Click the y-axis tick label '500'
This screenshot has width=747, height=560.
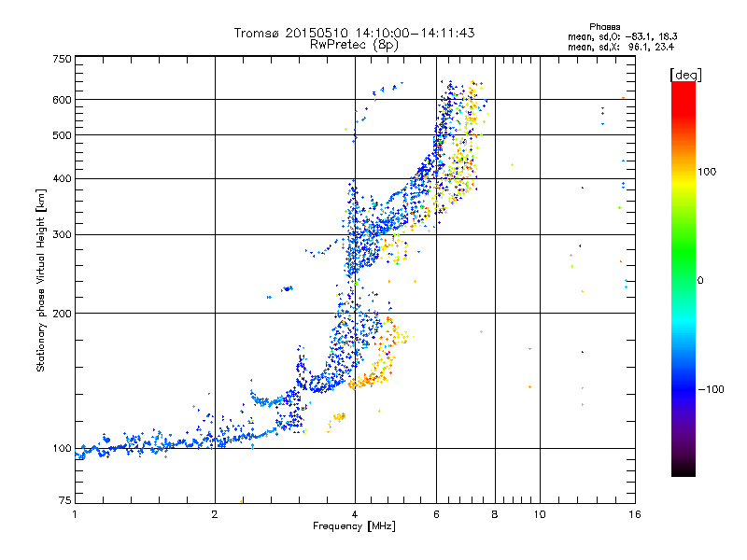coord(62,135)
